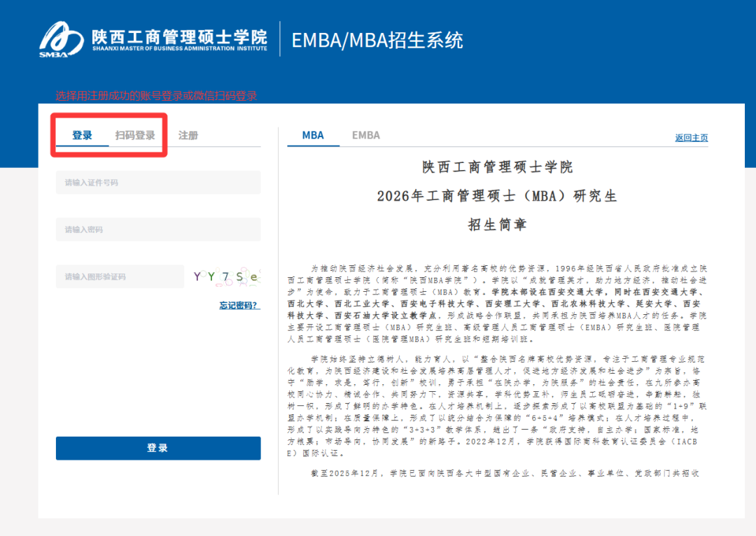Open the 注册 registration tab

coord(190,135)
